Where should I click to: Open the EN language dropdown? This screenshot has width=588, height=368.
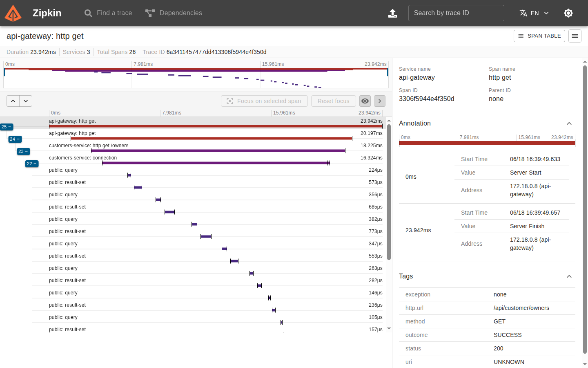(x=534, y=13)
